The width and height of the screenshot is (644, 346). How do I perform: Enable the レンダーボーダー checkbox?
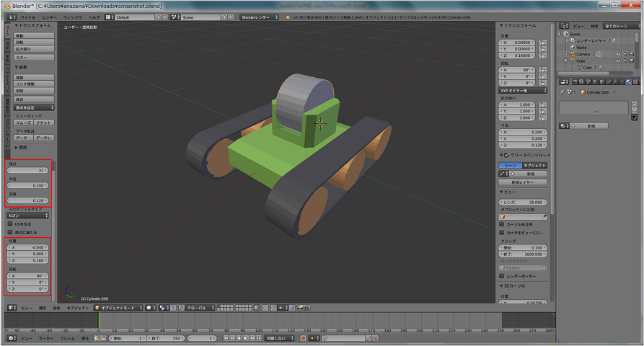(x=503, y=275)
